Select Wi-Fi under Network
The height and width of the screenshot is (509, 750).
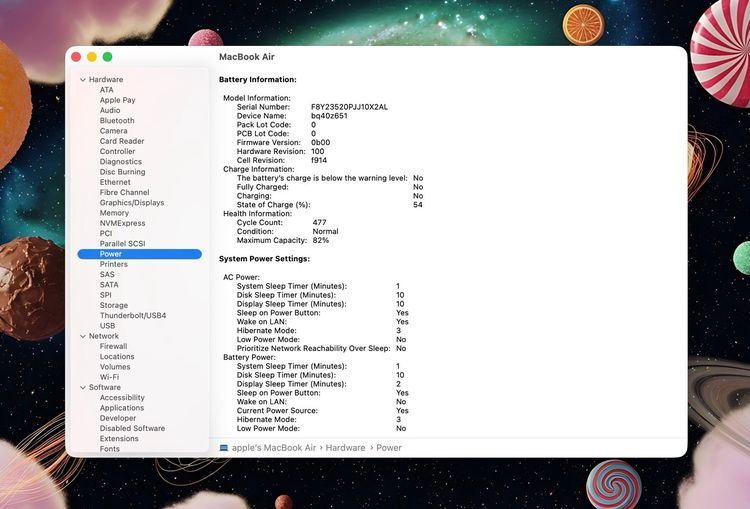pos(110,377)
